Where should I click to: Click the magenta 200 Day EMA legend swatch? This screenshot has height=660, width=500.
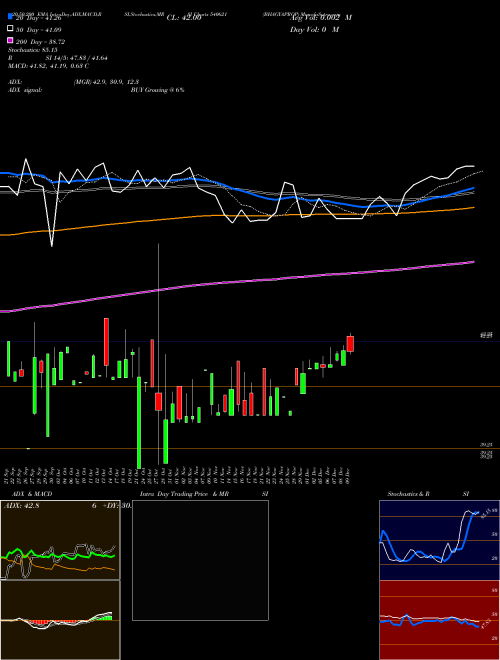pos(10,40)
